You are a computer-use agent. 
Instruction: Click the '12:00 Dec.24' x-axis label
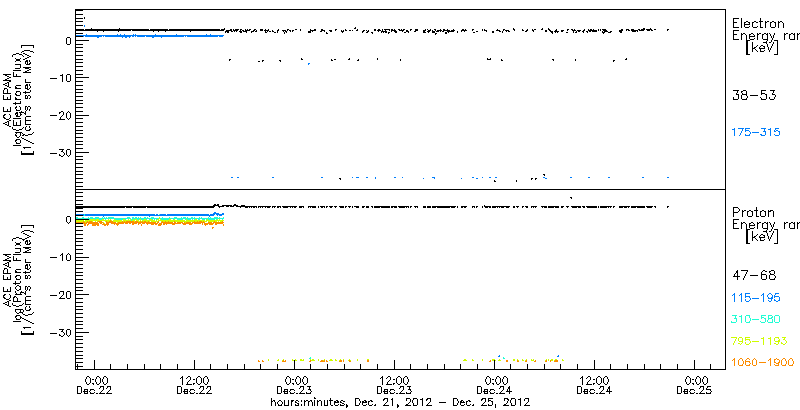pos(594,386)
